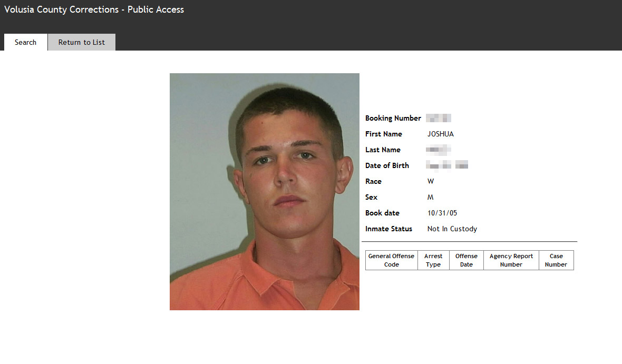The height and width of the screenshot is (364, 622).
Task: Select the Offense Date column header
Action: coord(466,260)
